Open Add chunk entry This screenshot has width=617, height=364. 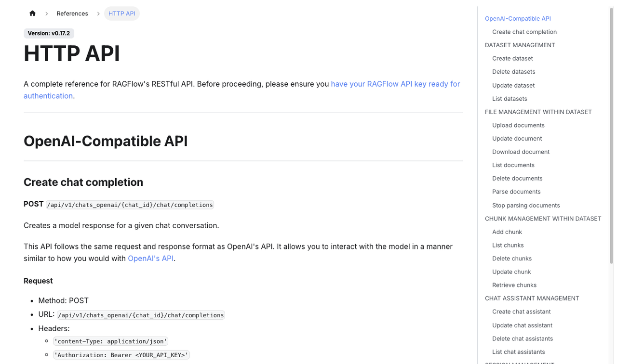click(507, 232)
